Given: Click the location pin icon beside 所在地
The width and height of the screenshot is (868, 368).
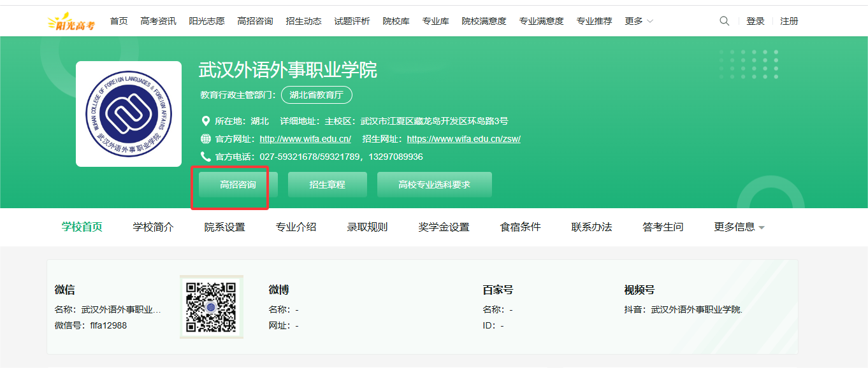Looking at the screenshot, I should (206, 121).
